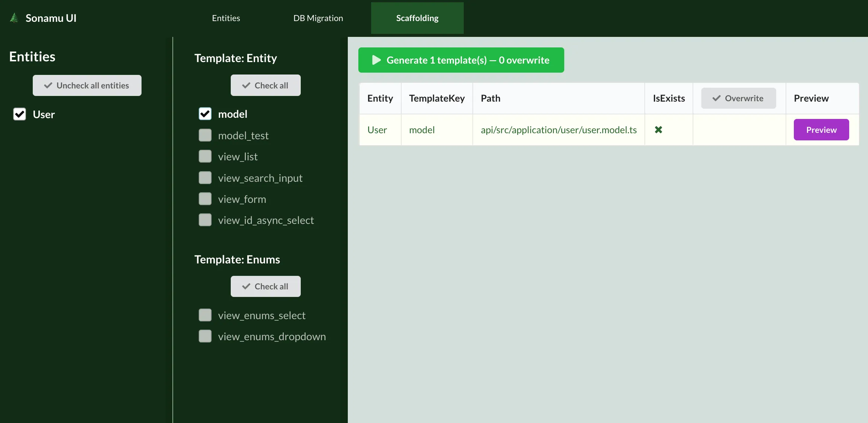The width and height of the screenshot is (868, 423).
Task: Toggle the view_enums_dropdown checkbox
Action: [x=205, y=336]
